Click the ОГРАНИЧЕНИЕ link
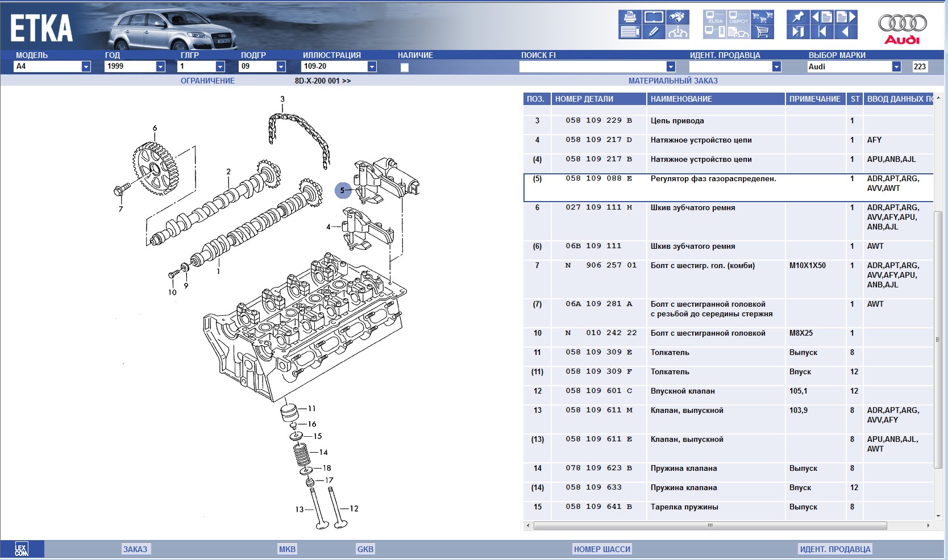This screenshot has width=948, height=560. pos(207,81)
